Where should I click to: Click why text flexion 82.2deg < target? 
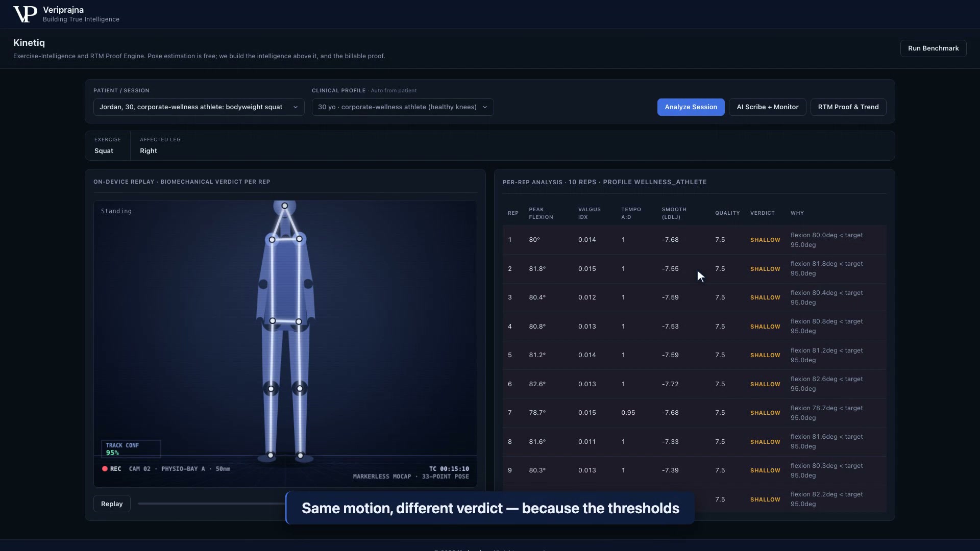[x=826, y=494]
